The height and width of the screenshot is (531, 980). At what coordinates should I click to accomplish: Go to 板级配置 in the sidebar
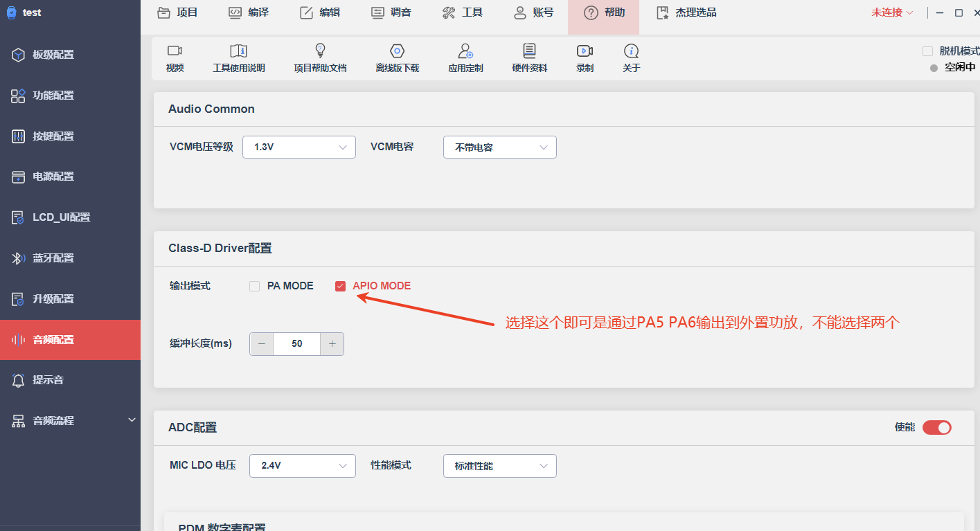[70, 55]
